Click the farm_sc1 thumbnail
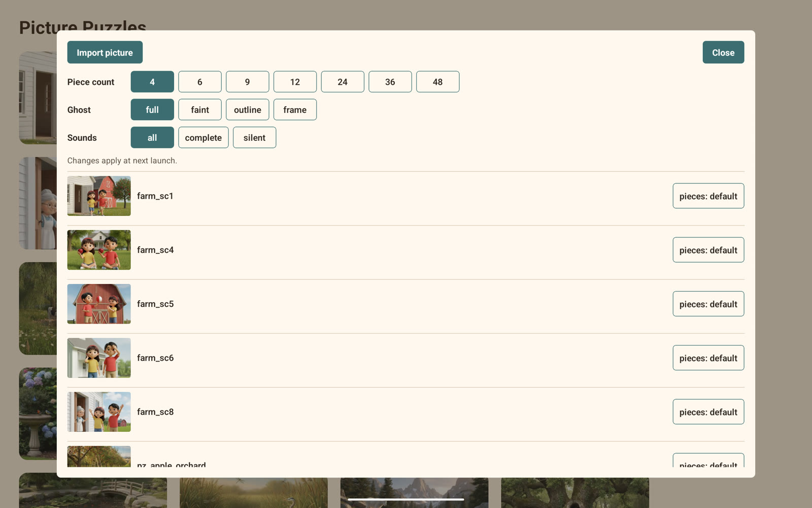812x508 pixels. 99,196
